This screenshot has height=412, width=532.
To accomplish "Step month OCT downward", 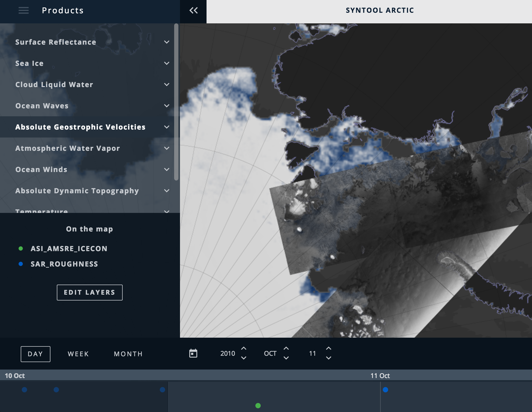I will pos(286,358).
